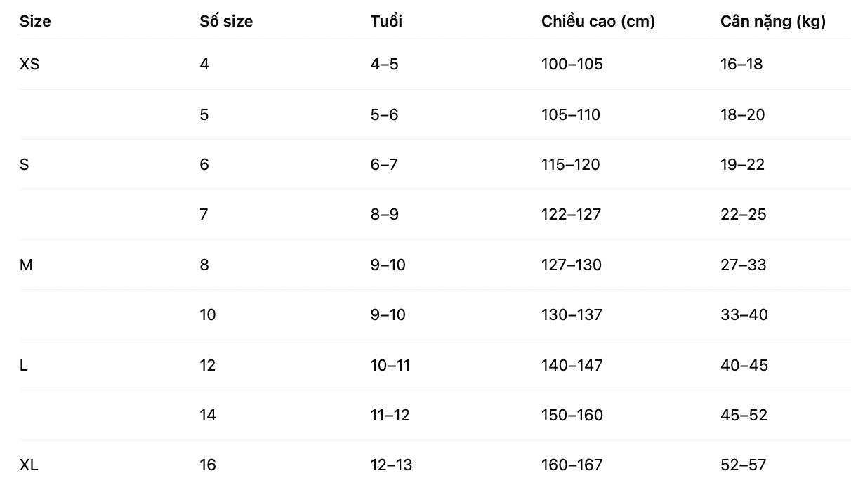Select the S size row label
This screenshot has width=851, height=504.
coord(25,165)
